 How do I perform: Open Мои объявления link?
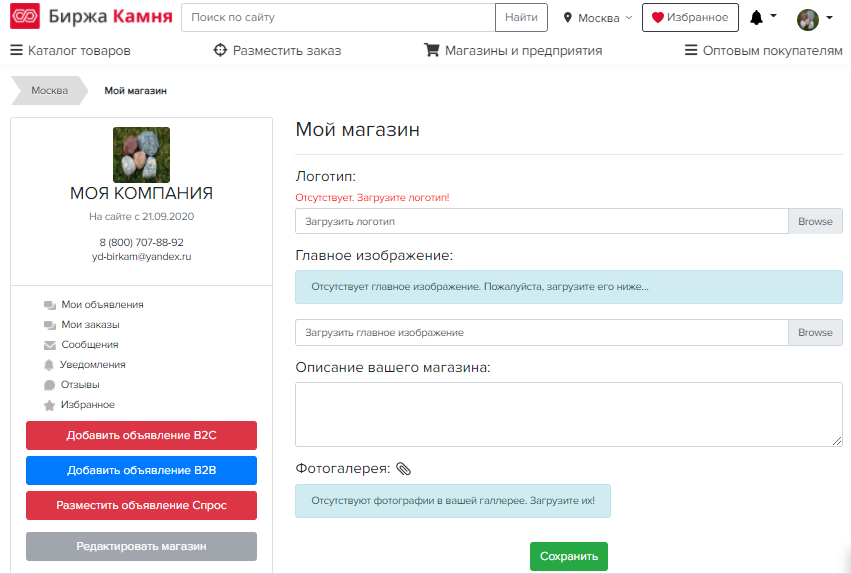pyautogui.click(x=102, y=305)
